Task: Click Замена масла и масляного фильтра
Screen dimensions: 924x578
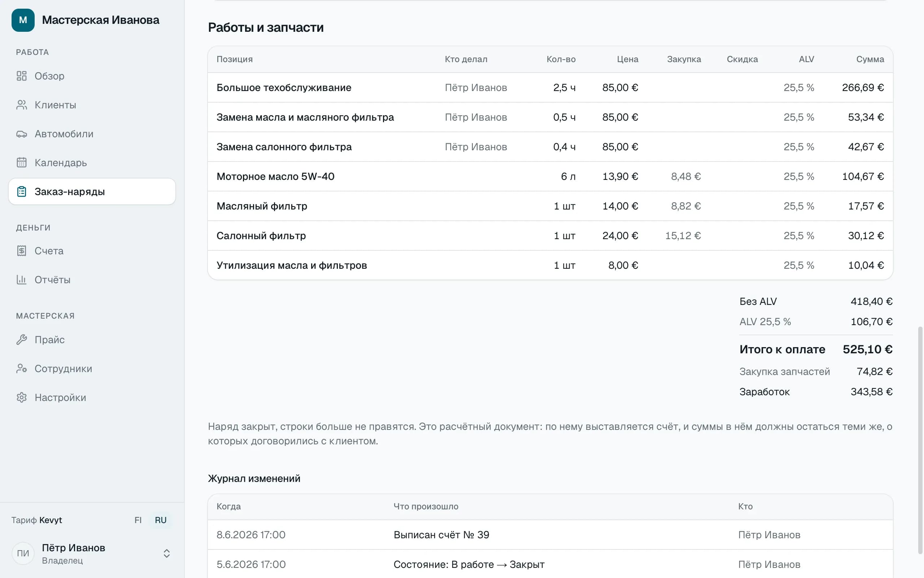Action: 305,117
